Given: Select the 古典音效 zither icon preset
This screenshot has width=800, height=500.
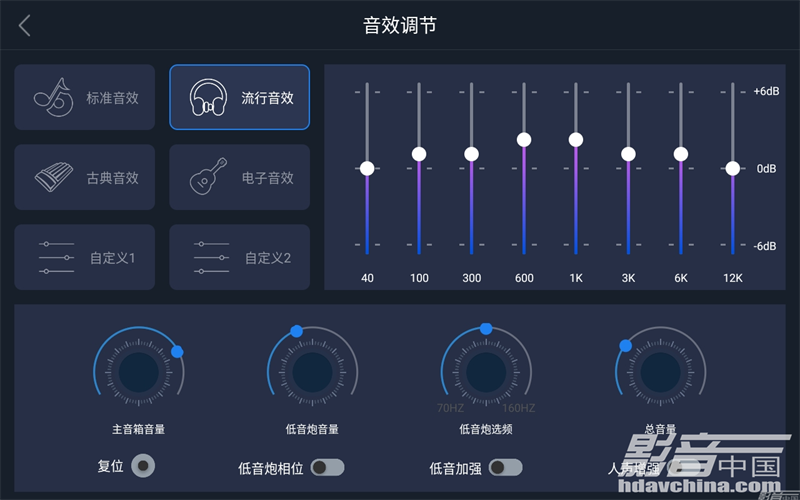Looking at the screenshot, I should coord(85,177).
